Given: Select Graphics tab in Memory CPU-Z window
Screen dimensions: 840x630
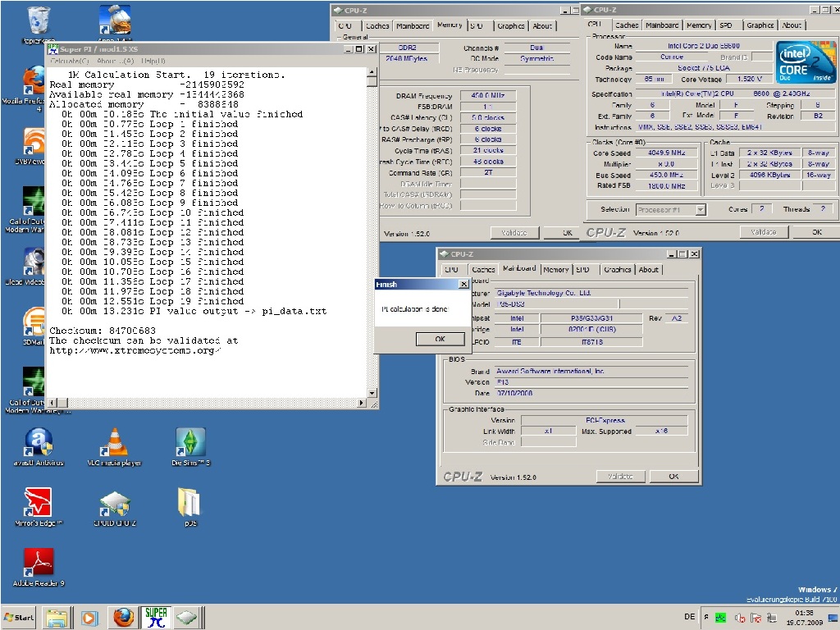Looking at the screenshot, I should [510, 25].
